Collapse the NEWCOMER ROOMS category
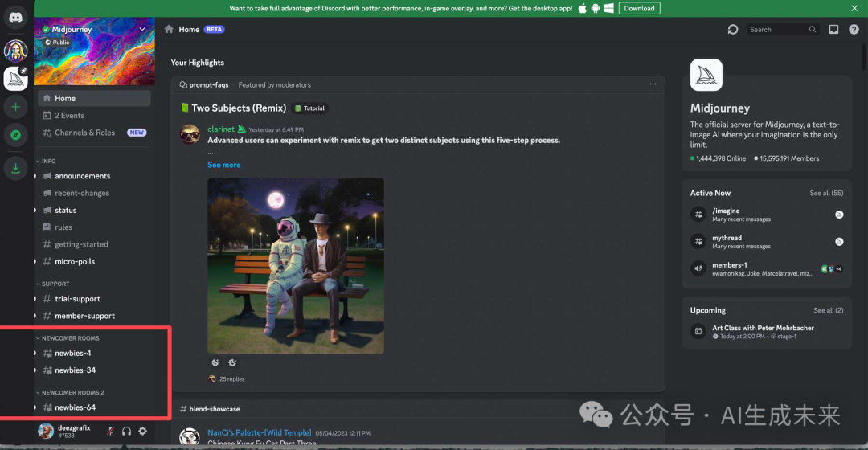 (x=68, y=338)
